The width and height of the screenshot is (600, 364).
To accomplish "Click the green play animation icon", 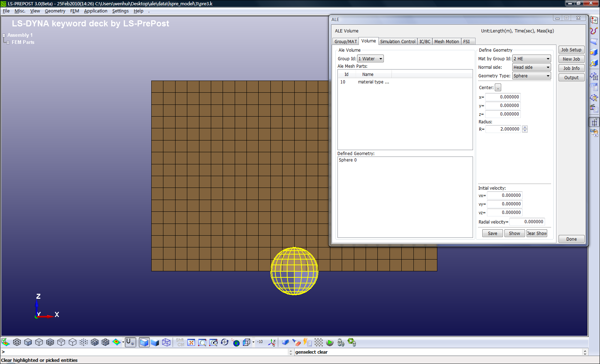I will [330, 343].
